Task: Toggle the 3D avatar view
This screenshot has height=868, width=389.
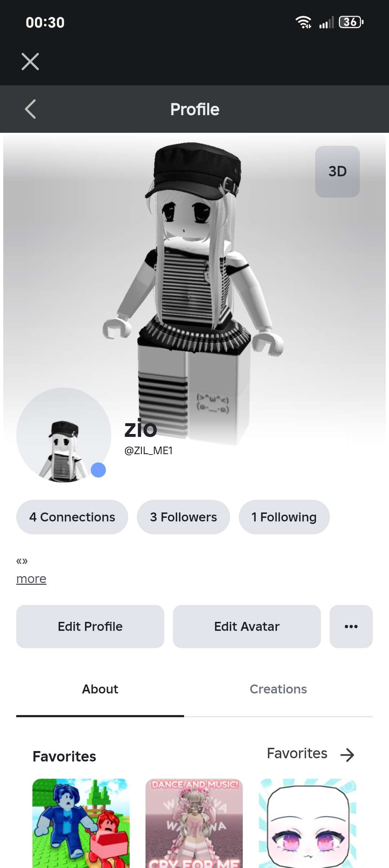Action: point(337,171)
